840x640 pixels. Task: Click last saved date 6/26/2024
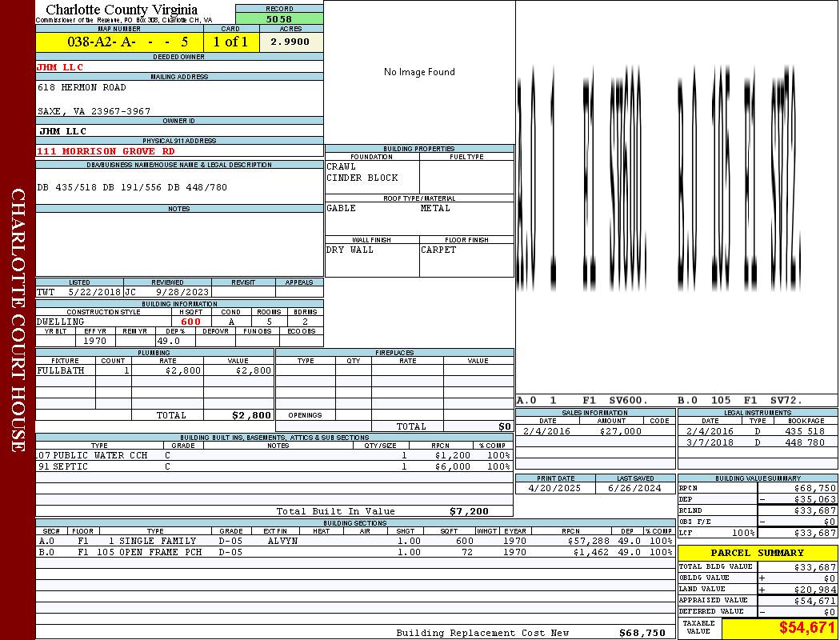(635, 489)
